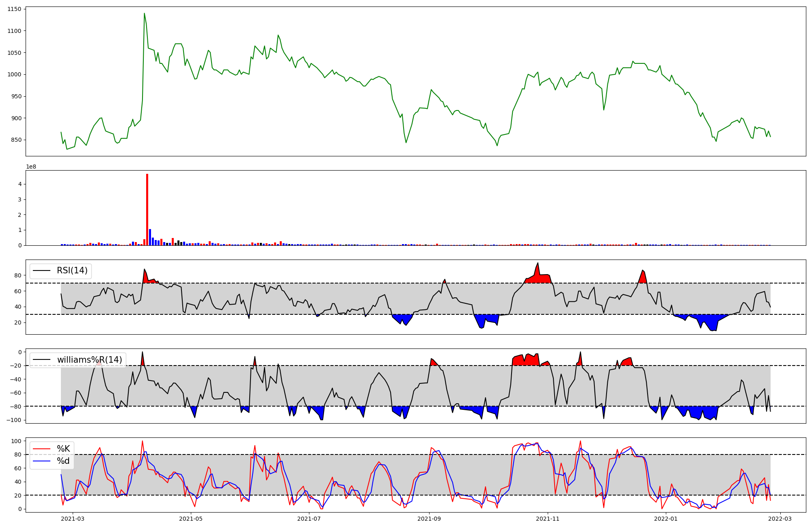Click the 2022-03 x-axis date label
This screenshot has height=528, width=812.
[780, 519]
